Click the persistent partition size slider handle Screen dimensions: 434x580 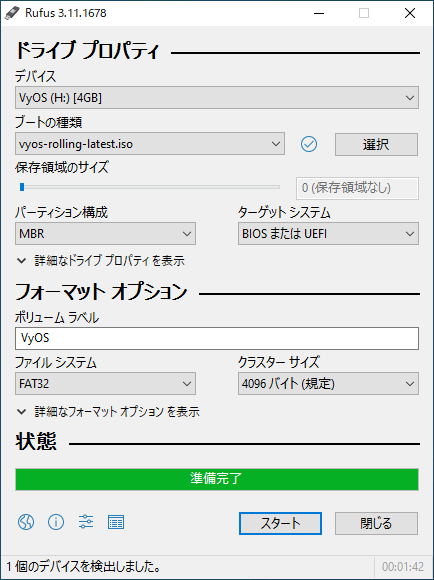(x=22, y=187)
